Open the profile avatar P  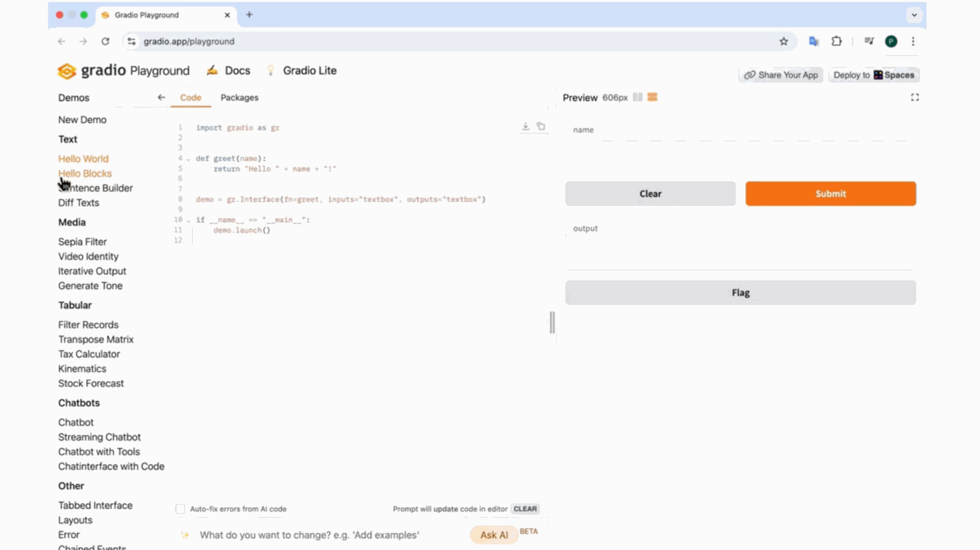pyautogui.click(x=891, y=41)
